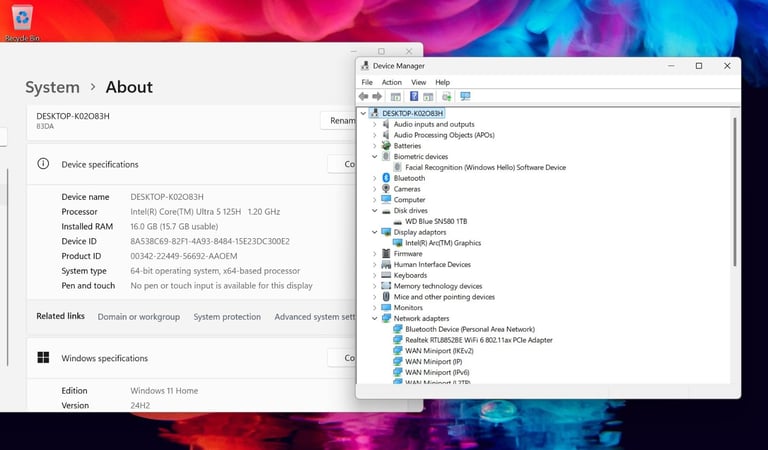Select WD Blue SN580 1TB drive
The height and width of the screenshot is (450, 768).
(436, 221)
